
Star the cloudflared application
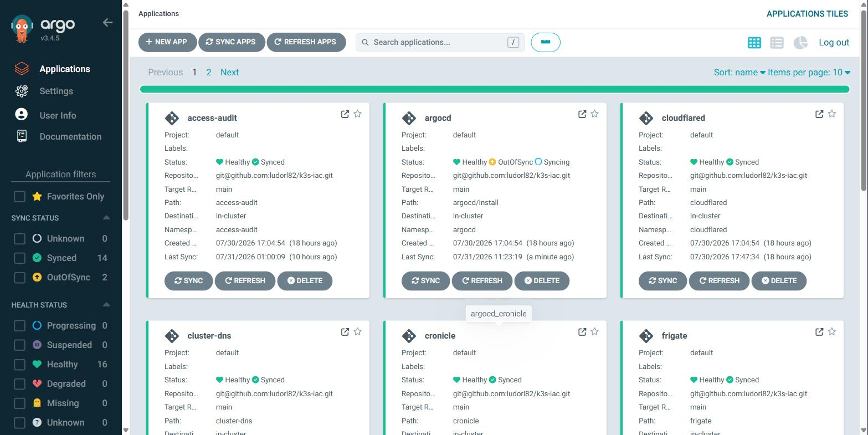[832, 114]
